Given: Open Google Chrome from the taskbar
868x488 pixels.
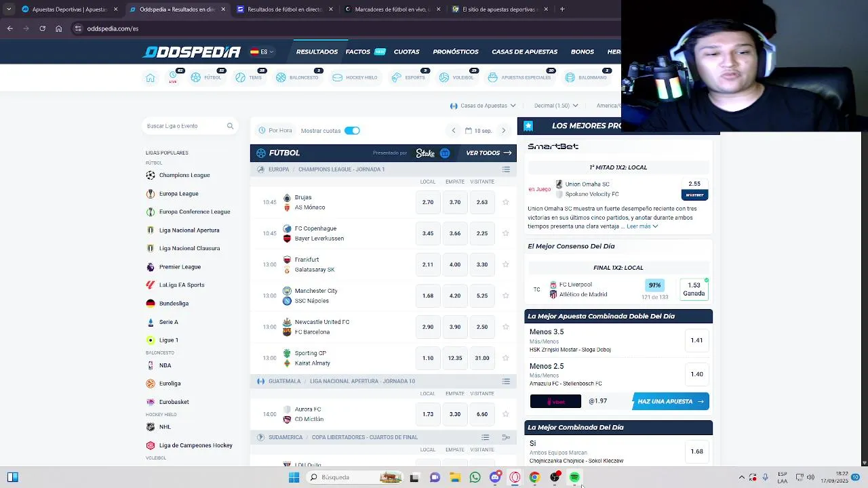Looking at the screenshot, I should tap(534, 477).
